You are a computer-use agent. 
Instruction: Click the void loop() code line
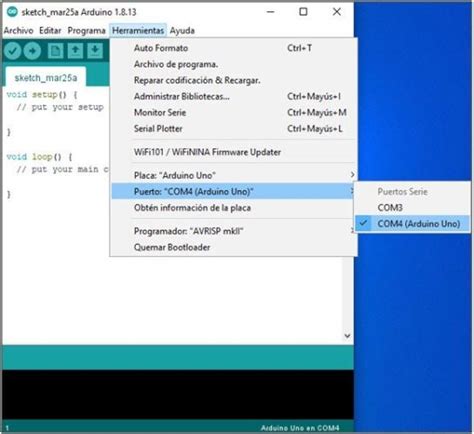tap(39, 157)
